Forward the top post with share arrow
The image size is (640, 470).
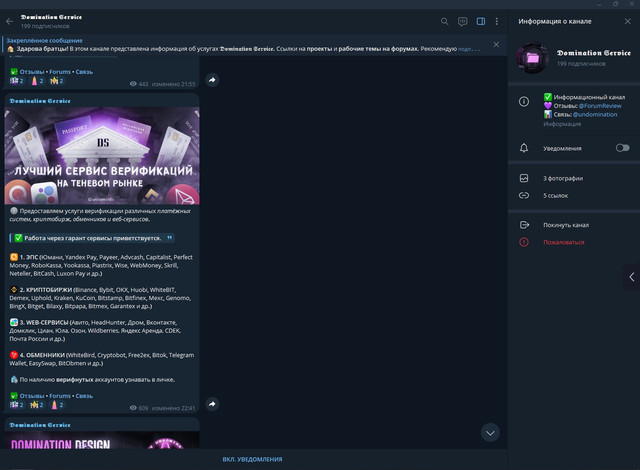click(x=212, y=80)
